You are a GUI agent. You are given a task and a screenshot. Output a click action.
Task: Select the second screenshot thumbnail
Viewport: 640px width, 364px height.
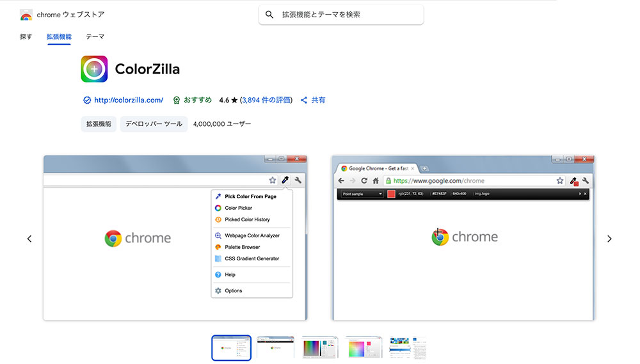click(275, 347)
